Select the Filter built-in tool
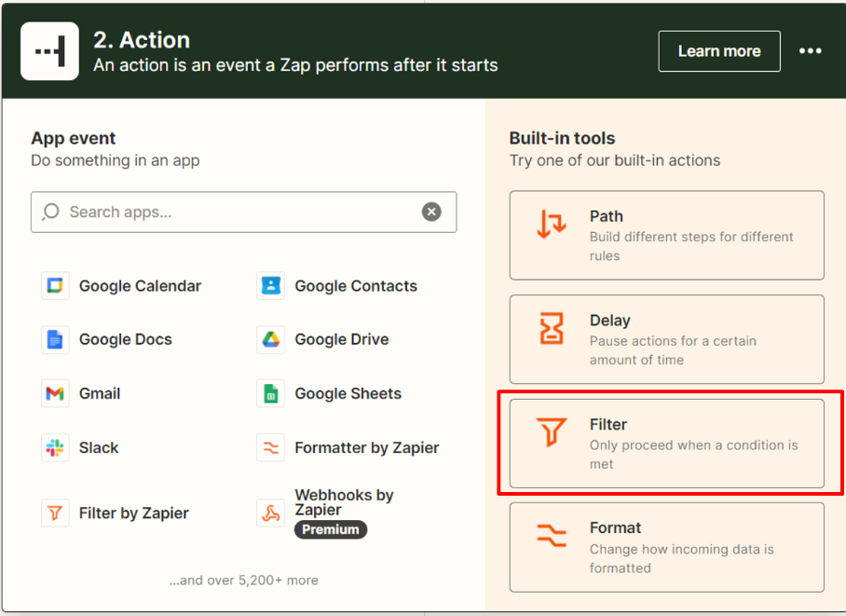 tap(666, 443)
